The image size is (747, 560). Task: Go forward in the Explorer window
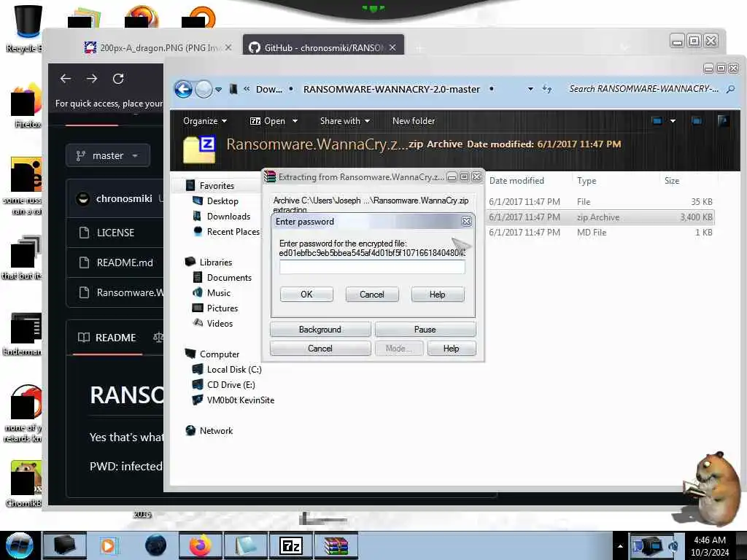(204, 89)
